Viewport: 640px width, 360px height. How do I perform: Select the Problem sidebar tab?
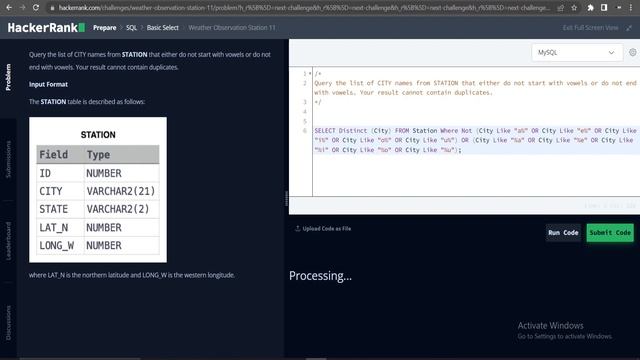click(x=8, y=77)
